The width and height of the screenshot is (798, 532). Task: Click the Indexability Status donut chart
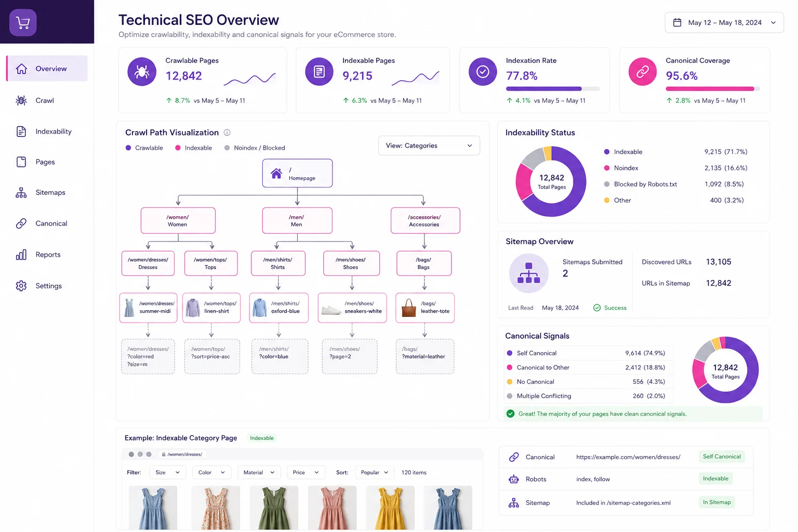click(x=551, y=181)
